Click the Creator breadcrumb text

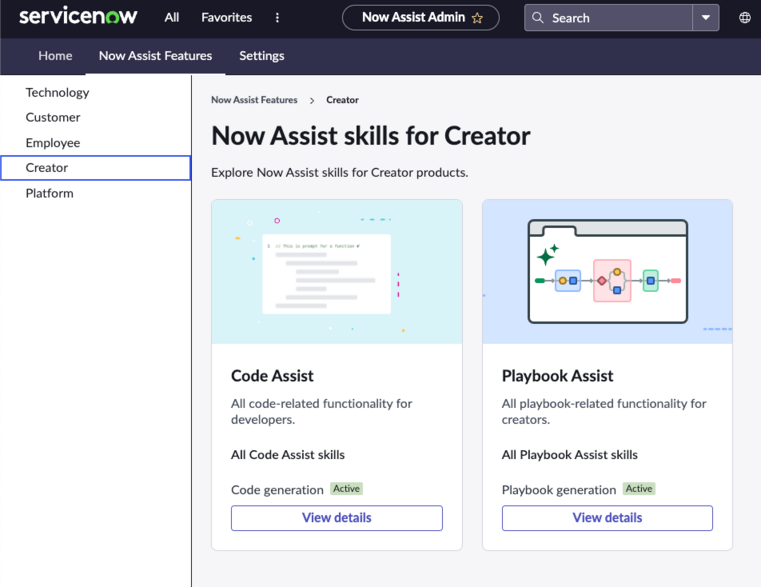[x=342, y=100]
